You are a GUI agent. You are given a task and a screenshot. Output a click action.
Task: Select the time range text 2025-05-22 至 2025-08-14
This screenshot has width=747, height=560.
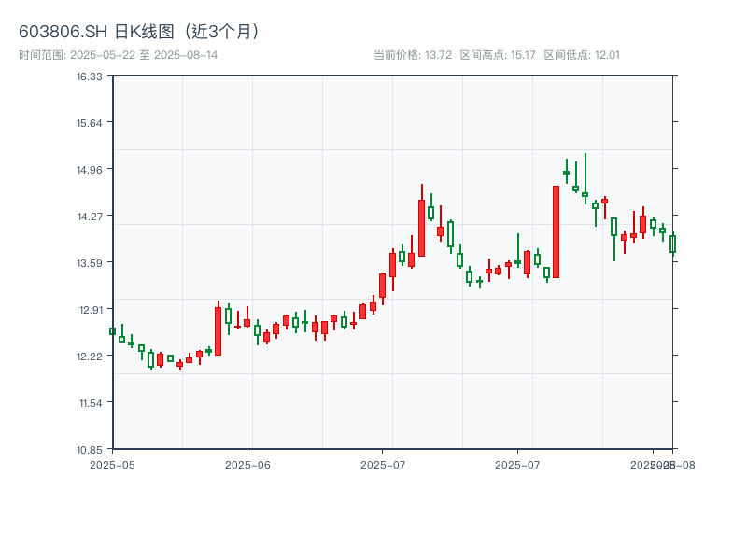pyautogui.click(x=119, y=55)
